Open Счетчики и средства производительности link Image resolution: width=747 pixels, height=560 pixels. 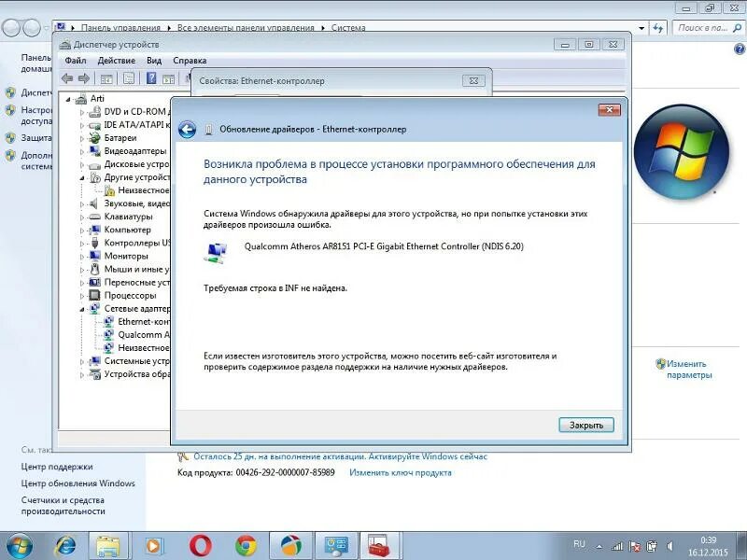(63, 506)
